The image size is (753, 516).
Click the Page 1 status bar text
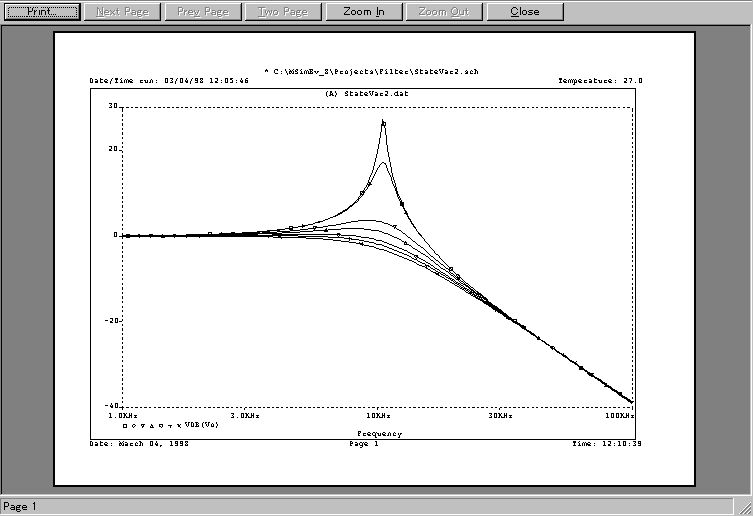click(x=20, y=507)
